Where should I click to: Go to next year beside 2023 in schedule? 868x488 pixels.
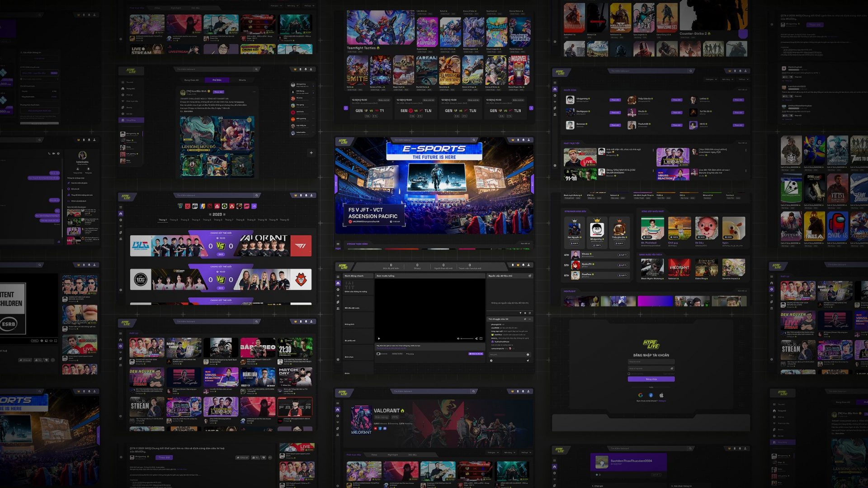click(x=225, y=215)
